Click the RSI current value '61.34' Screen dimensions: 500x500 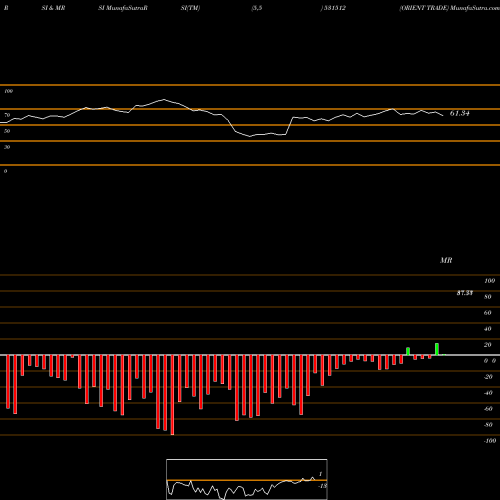click(x=460, y=113)
